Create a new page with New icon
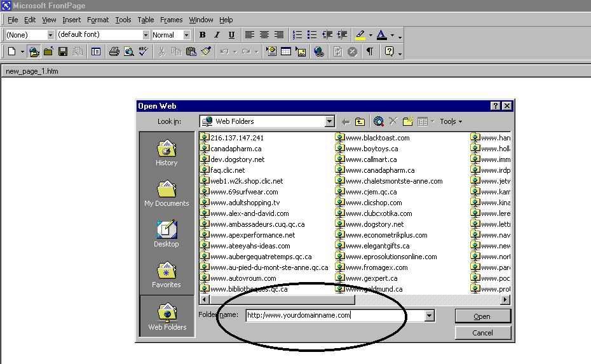This screenshot has width=591, height=364. pyautogui.click(x=11, y=51)
